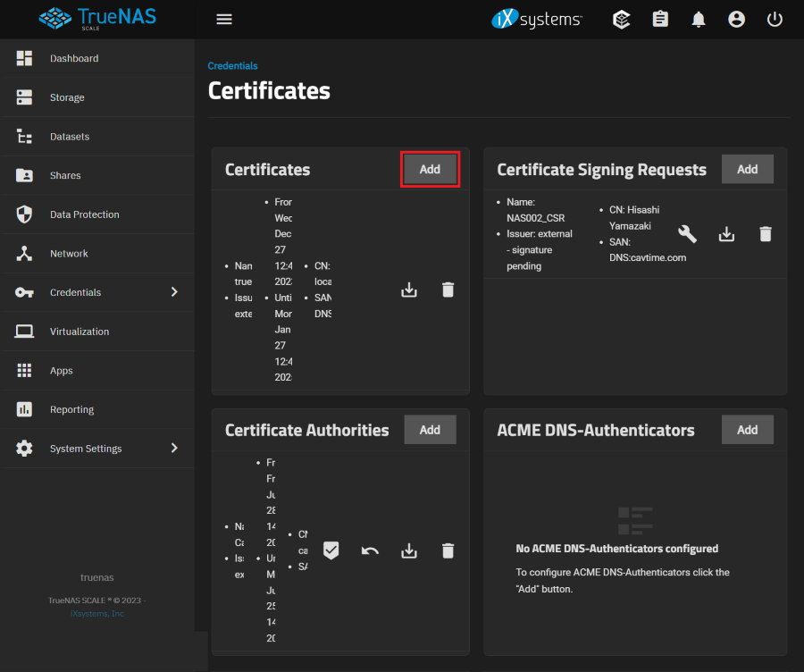Click the sign CSR checkmark icon for certificate authority
The width and height of the screenshot is (804, 672).
pos(331,550)
